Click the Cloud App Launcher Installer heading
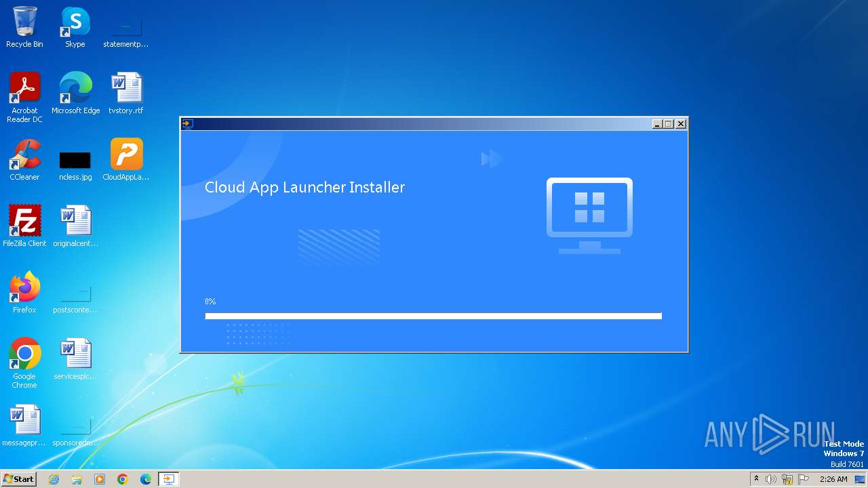 [304, 188]
